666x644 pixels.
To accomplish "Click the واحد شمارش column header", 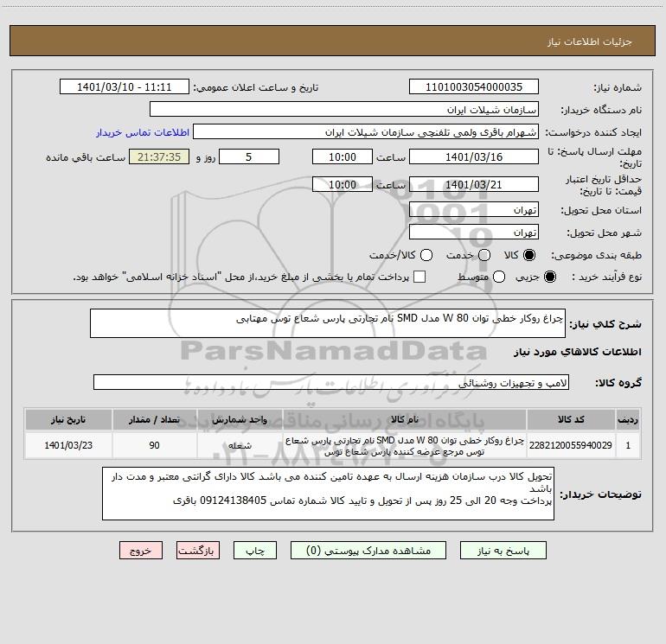I will point(240,419).
